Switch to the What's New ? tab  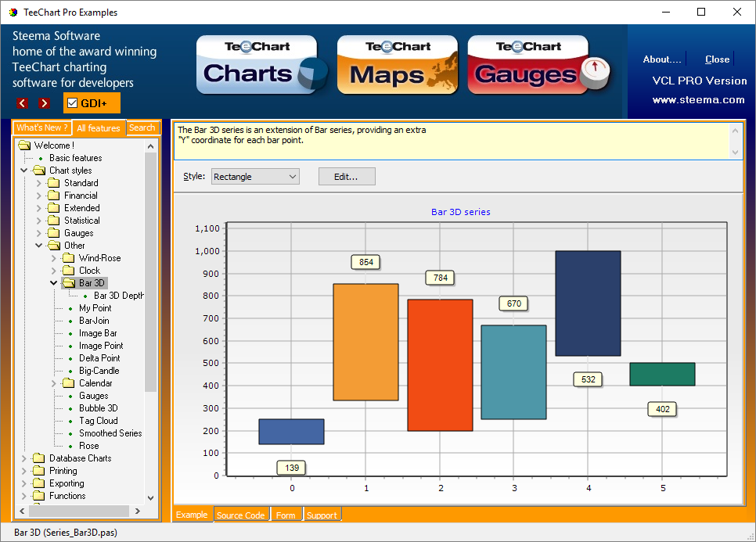[42, 127]
